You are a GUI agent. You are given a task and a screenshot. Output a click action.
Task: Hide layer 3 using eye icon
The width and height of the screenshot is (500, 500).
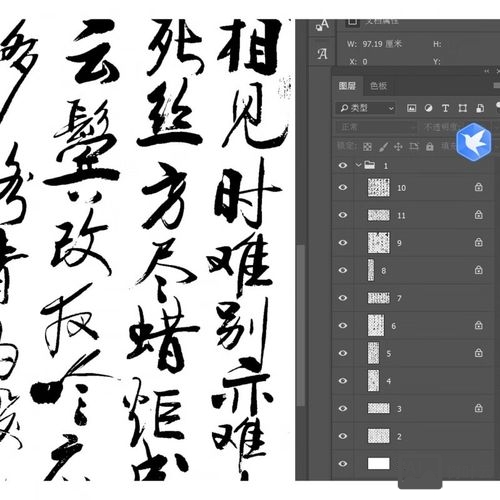click(343, 409)
